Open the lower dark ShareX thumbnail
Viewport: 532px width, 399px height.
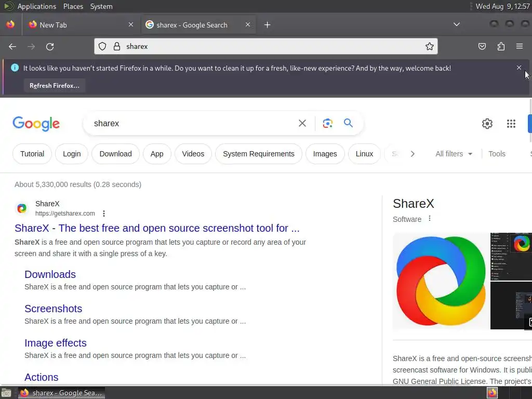tap(511, 305)
